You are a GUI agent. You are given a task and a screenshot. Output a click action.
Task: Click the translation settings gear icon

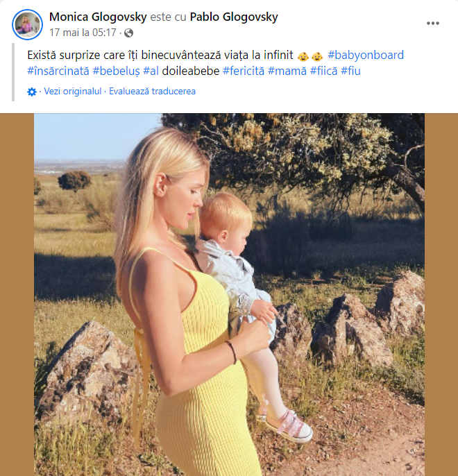(x=32, y=92)
